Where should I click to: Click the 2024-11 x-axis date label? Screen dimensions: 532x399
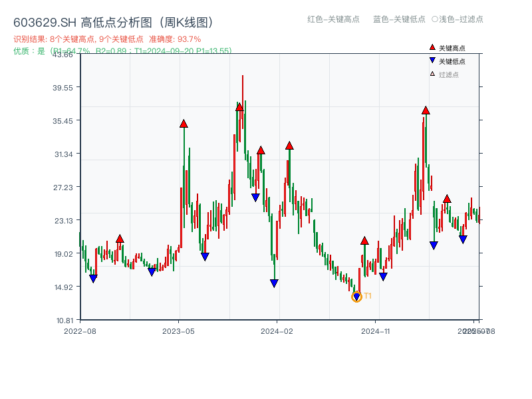[x=376, y=330]
